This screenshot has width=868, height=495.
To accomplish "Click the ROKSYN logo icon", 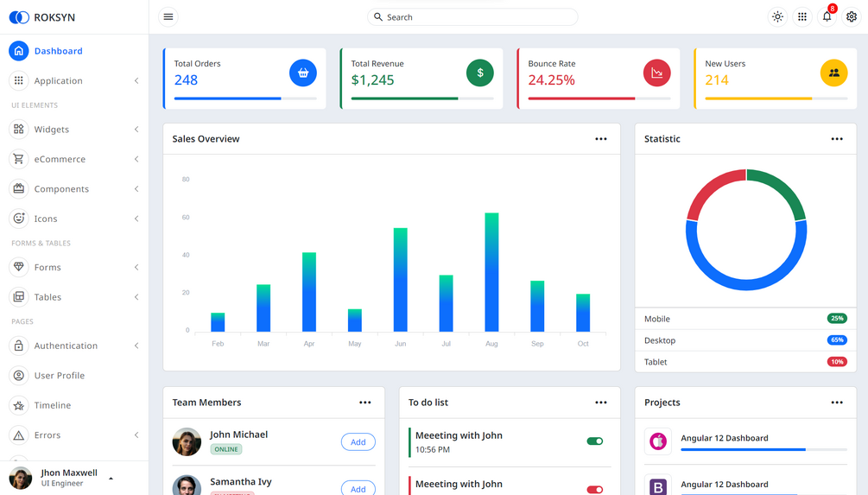I will tap(19, 17).
